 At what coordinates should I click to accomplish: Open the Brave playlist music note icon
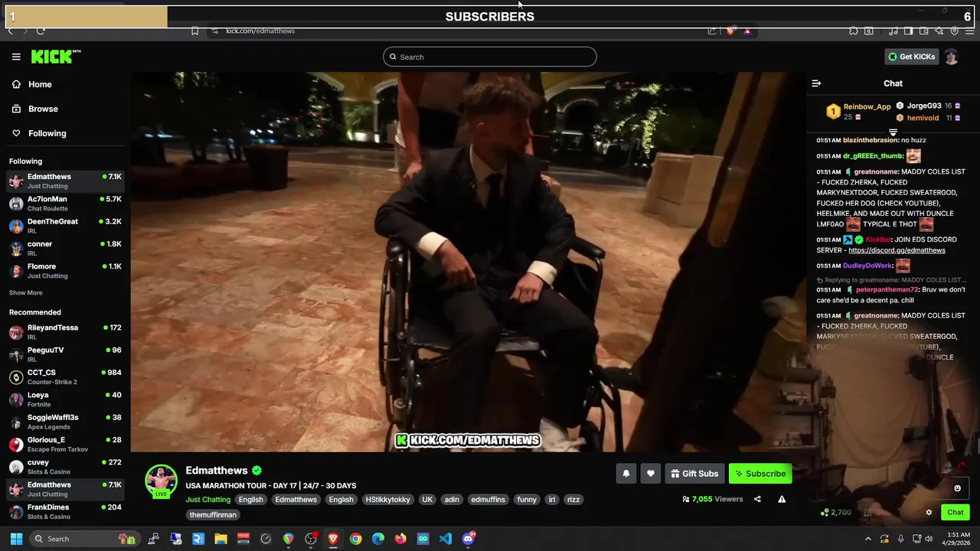[x=893, y=31]
